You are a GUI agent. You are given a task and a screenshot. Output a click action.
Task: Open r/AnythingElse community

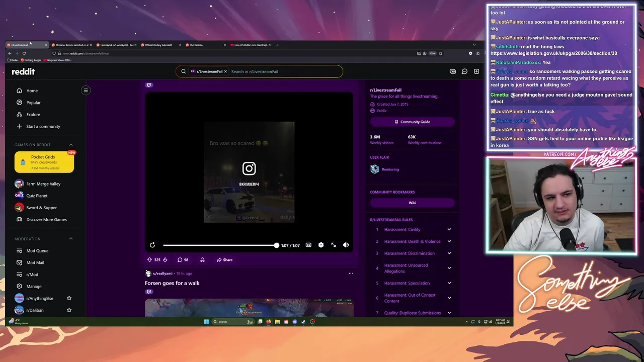(40, 299)
